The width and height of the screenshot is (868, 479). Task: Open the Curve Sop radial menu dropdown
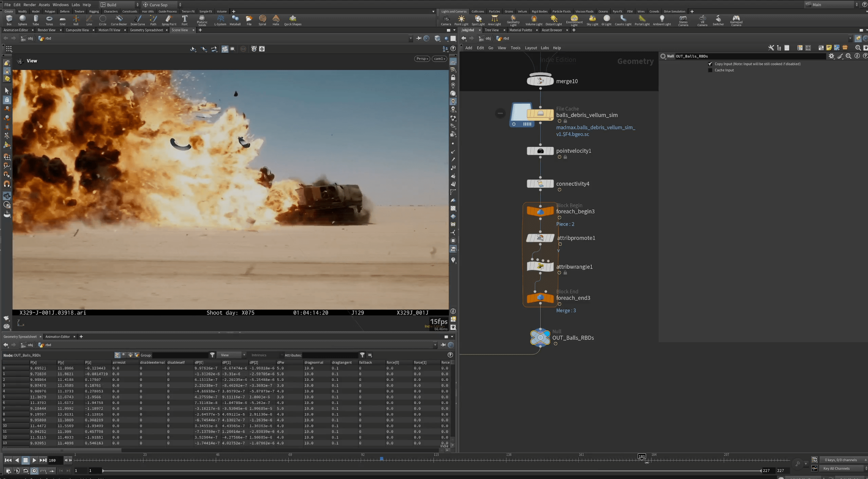pyautogui.click(x=162, y=5)
